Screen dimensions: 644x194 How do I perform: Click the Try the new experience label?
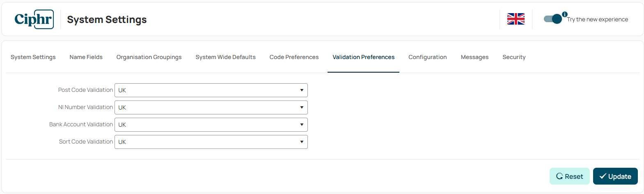[598, 19]
